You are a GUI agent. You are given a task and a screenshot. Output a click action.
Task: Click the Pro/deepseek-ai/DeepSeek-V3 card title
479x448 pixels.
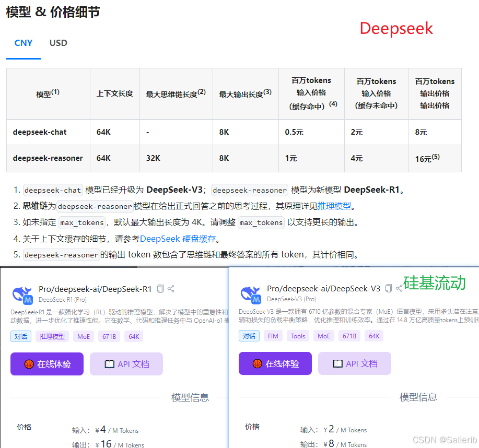(323, 288)
